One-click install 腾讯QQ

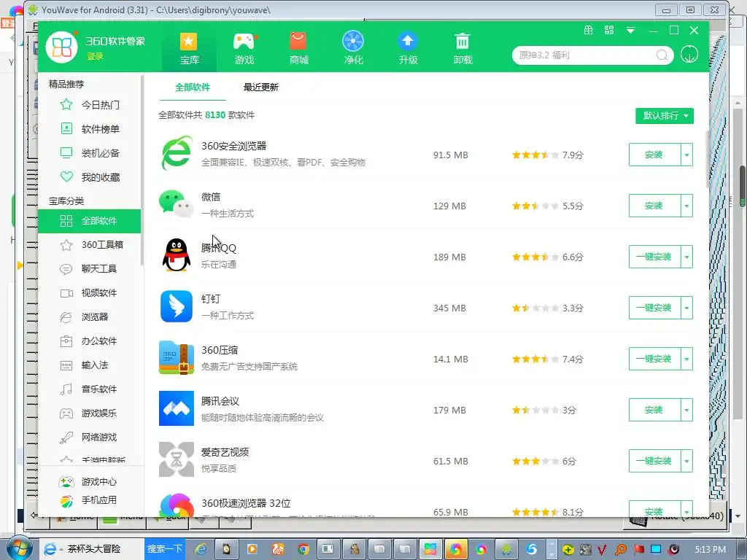point(654,257)
